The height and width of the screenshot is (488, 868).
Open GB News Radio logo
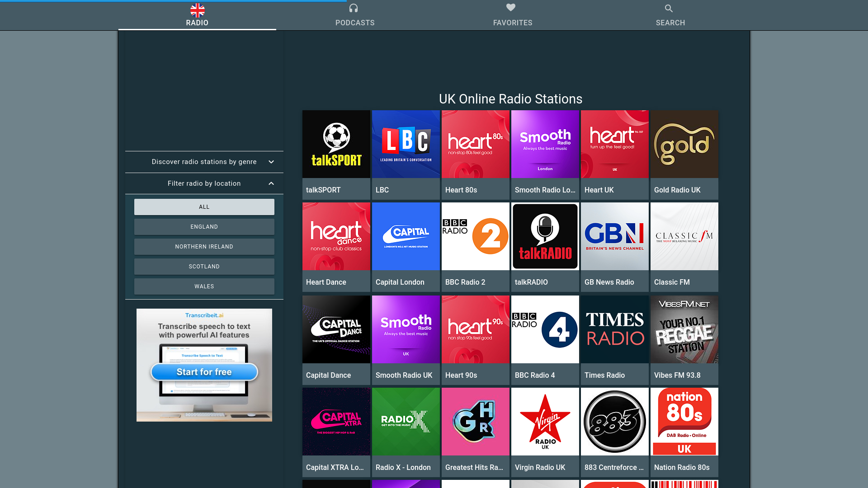click(x=615, y=236)
